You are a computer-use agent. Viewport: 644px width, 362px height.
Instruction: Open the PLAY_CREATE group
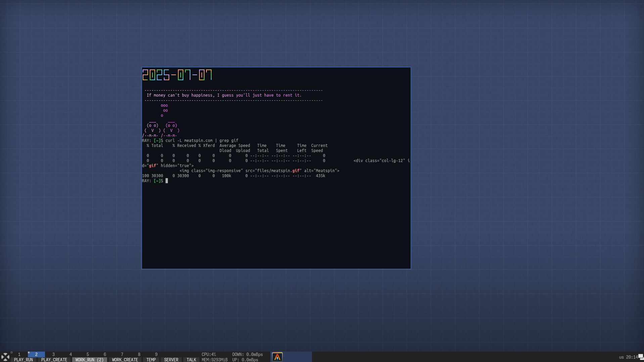[54, 360]
